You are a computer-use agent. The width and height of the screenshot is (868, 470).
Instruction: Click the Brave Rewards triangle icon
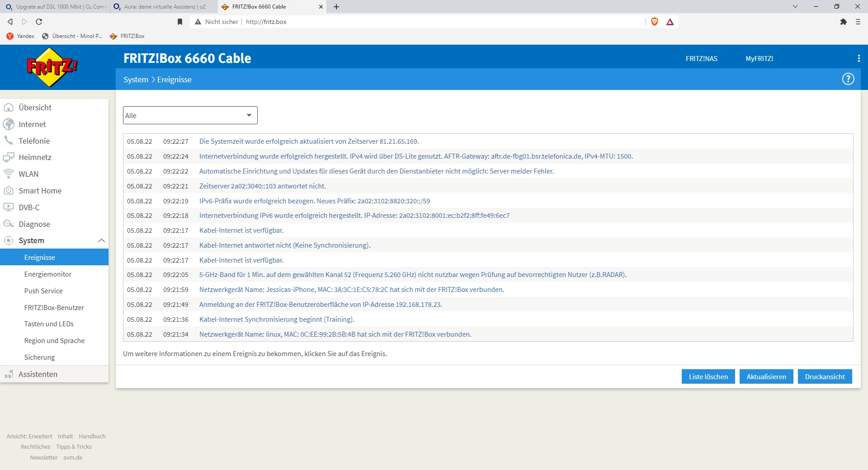coord(670,22)
